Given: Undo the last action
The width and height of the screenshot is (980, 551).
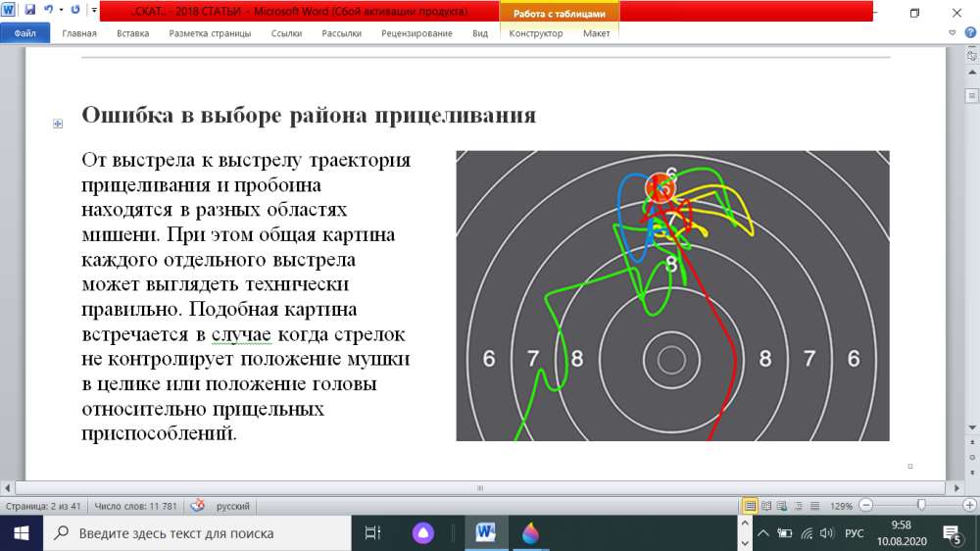Looking at the screenshot, I should [48, 10].
